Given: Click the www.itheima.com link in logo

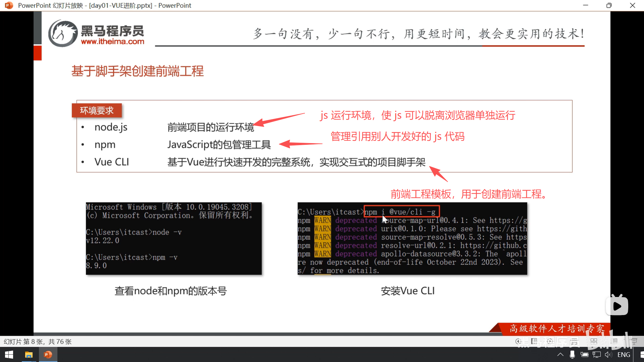Looking at the screenshot, I should point(112,42).
